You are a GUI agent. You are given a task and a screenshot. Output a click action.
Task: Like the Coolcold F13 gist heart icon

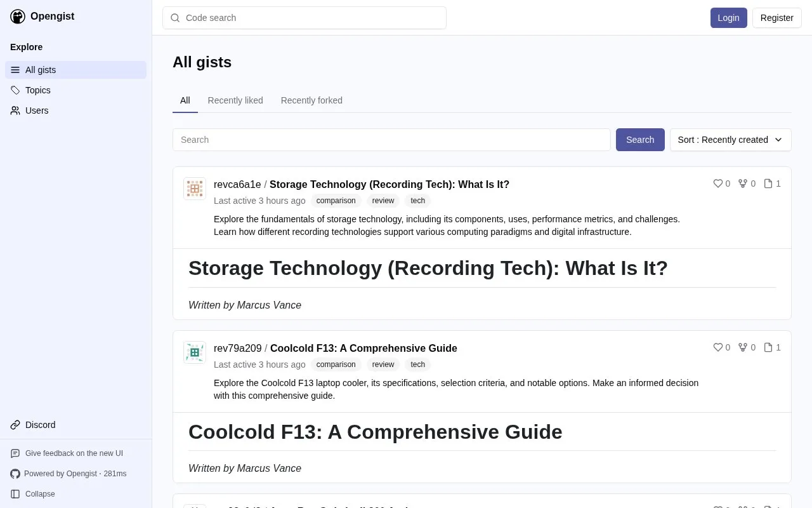click(x=718, y=347)
